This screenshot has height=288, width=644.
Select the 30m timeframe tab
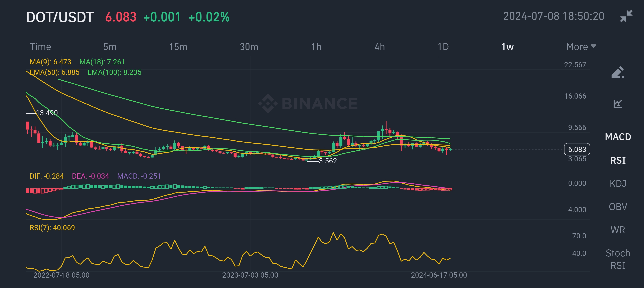pos(249,47)
